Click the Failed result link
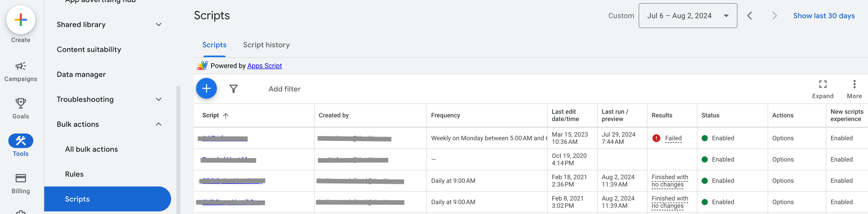The width and height of the screenshot is (868, 214). tap(673, 138)
